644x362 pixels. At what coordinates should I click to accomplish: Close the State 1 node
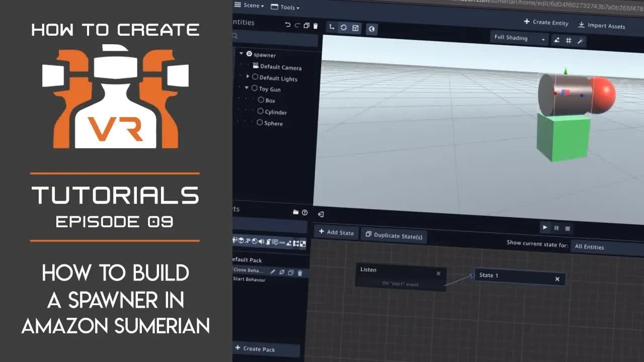click(557, 279)
